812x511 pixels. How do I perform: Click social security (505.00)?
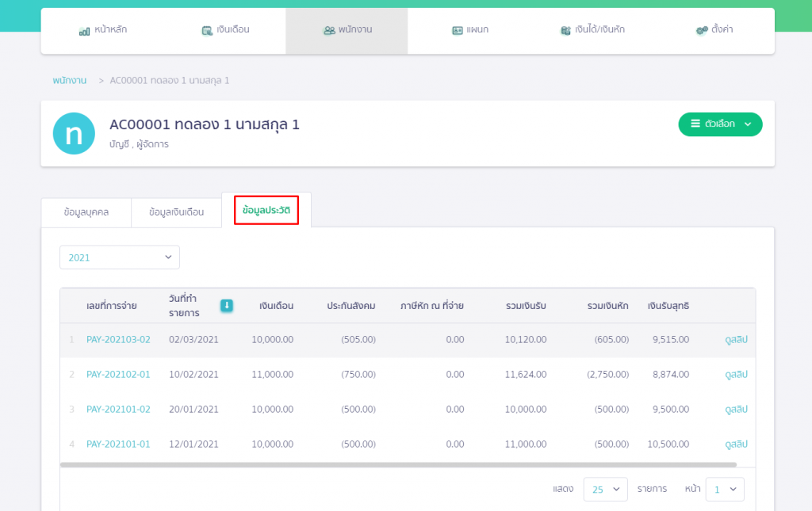coord(358,340)
